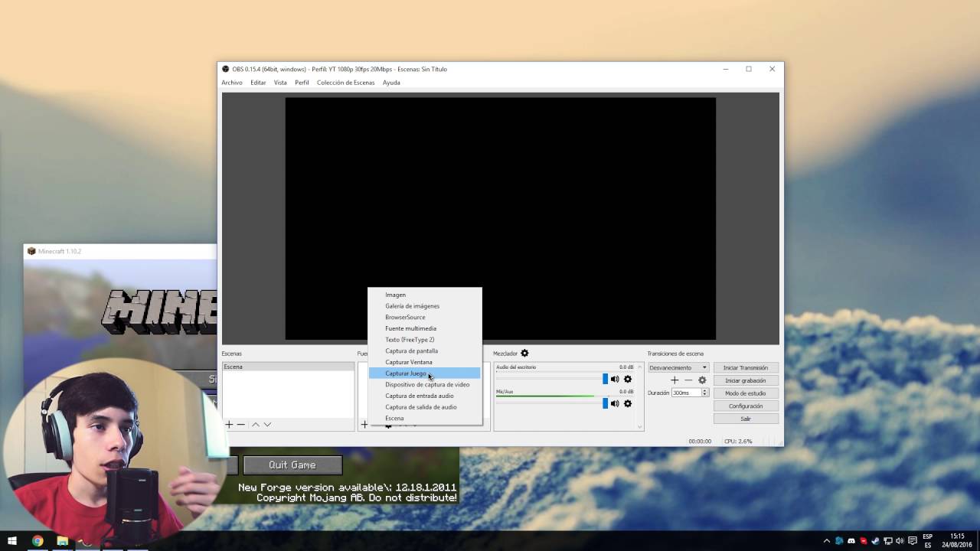Viewport: 980px width, 551px height.
Task: Open Steam from the system tray
Action: [x=875, y=541]
